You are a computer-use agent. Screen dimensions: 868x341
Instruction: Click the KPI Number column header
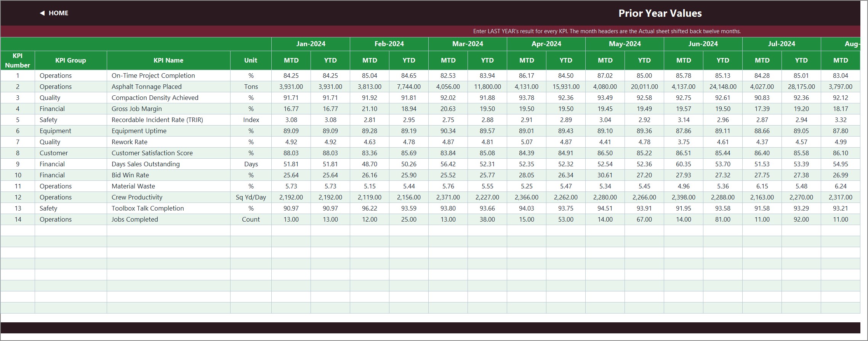coord(18,60)
